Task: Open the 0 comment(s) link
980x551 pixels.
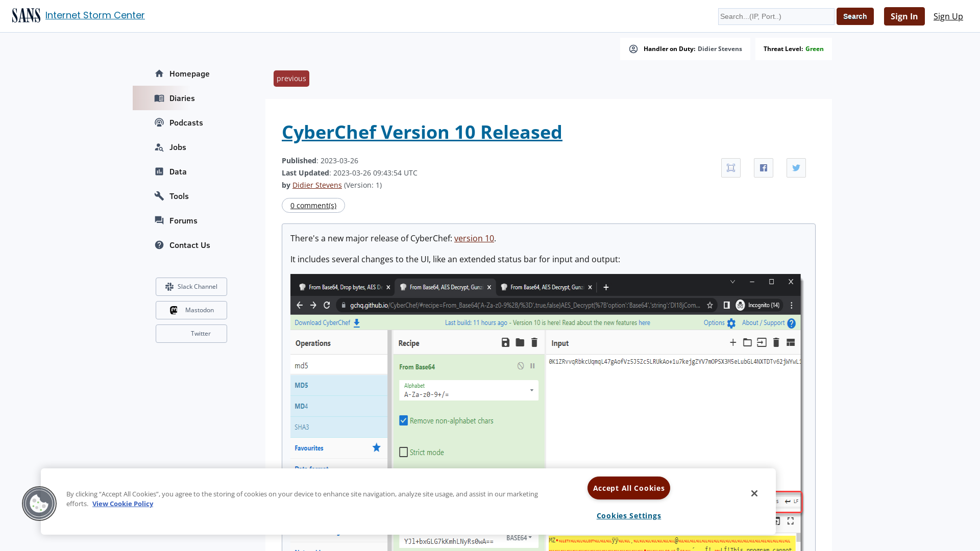Action: tap(313, 206)
